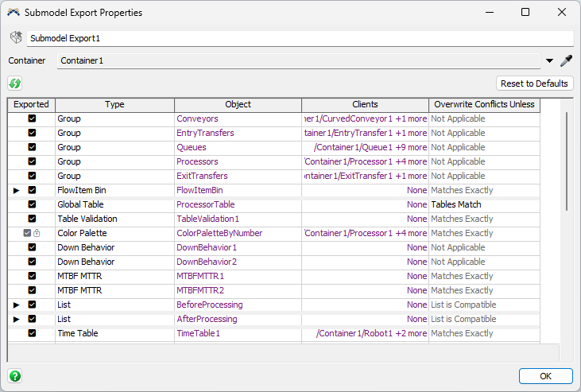
Task: Click the lock icon on Color Palette row
Action: [37, 233]
